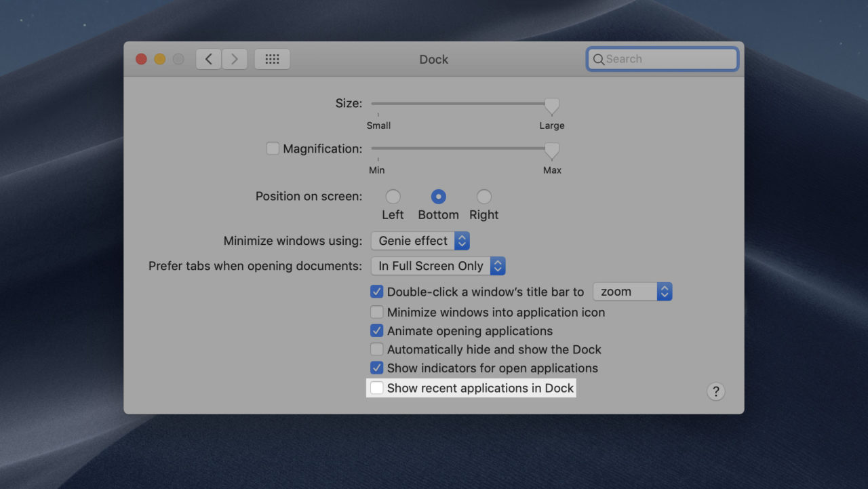Screen dimensions: 868x489
Task: Go back with the left chevron button
Action: pyautogui.click(x=208, y=59)
